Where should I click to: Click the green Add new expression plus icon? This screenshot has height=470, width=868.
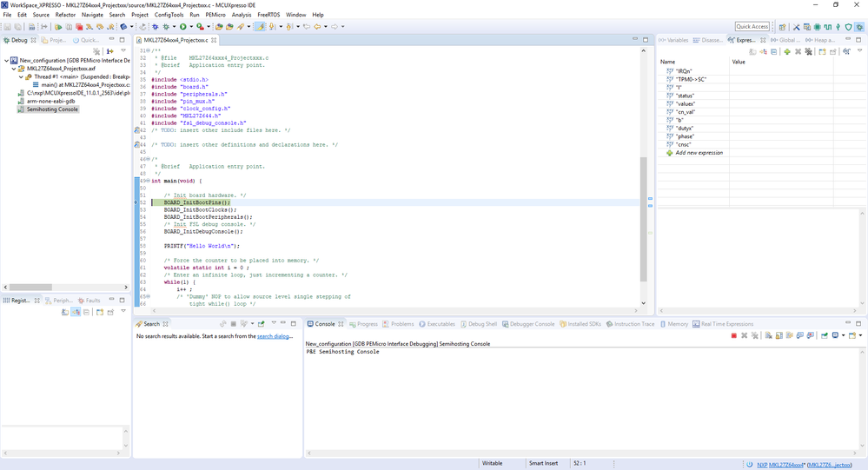787,51
